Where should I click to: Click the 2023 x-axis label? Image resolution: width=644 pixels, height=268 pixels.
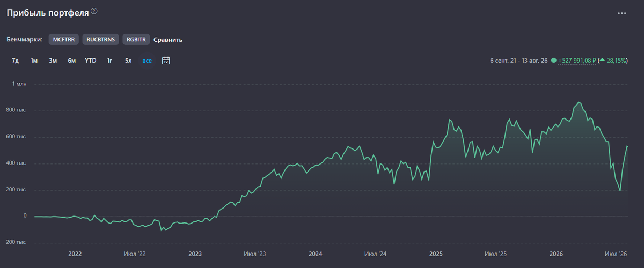pyautogui.click(x=195, y=254)
